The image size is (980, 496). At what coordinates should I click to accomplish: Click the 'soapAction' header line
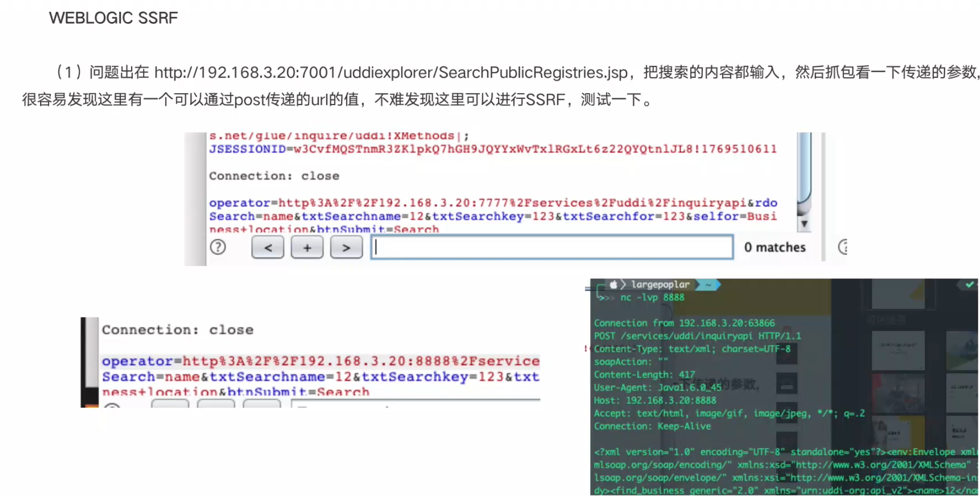pos(631,362)
